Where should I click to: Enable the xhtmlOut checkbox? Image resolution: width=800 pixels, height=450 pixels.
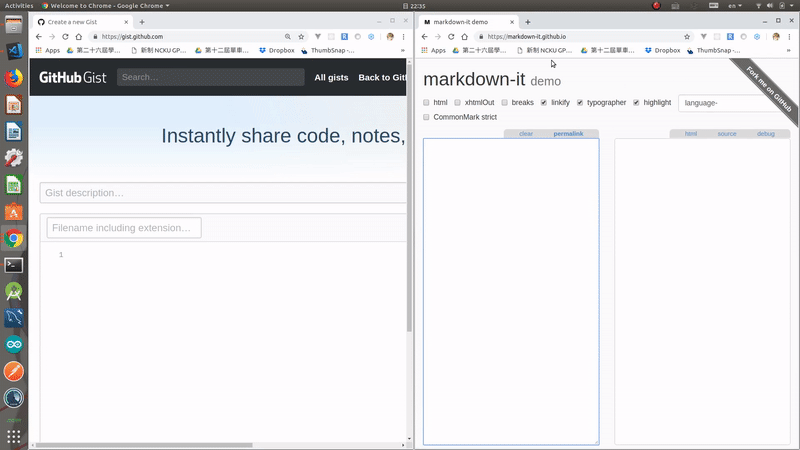457,103
